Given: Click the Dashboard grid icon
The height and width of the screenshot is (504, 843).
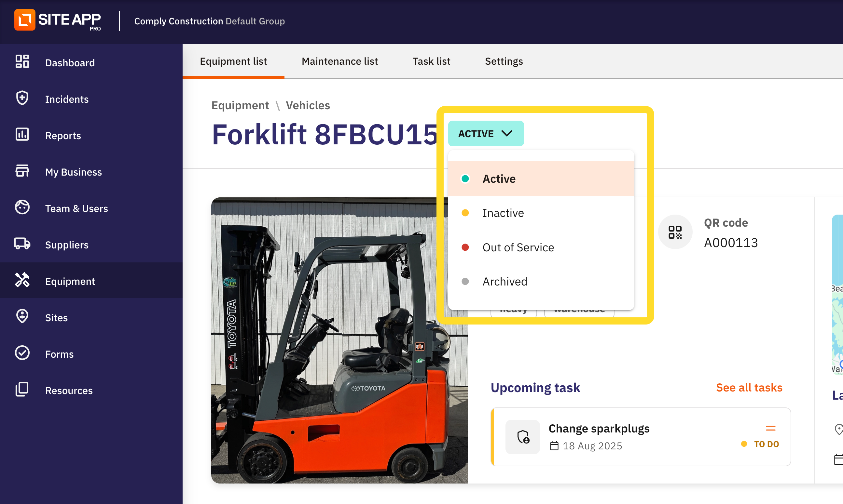Looking at the screenshot, I should pos(22,62).
